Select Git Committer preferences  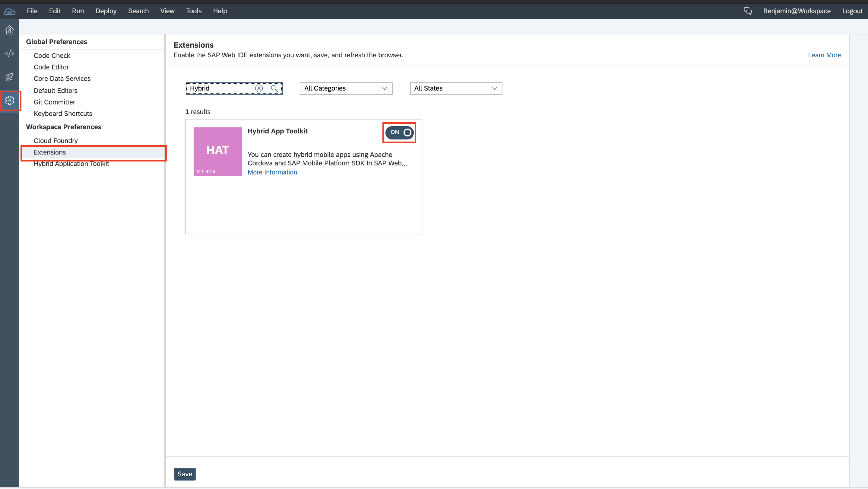point(54,102)
